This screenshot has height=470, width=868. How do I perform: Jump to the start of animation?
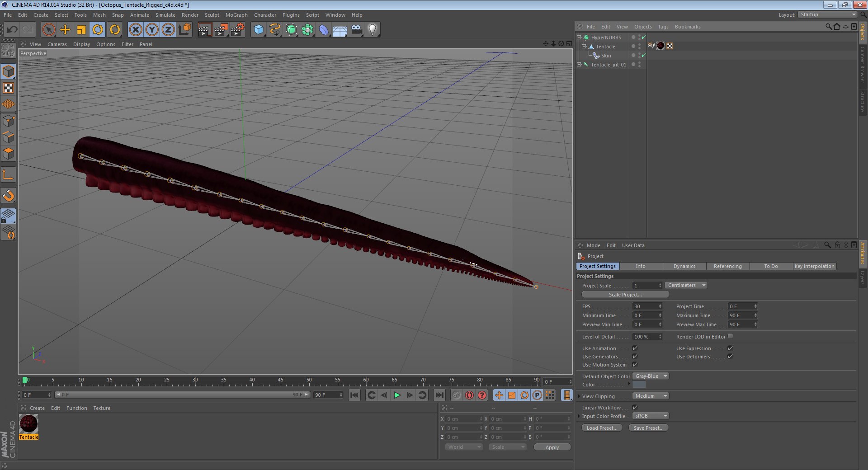(x=354, y=395)
